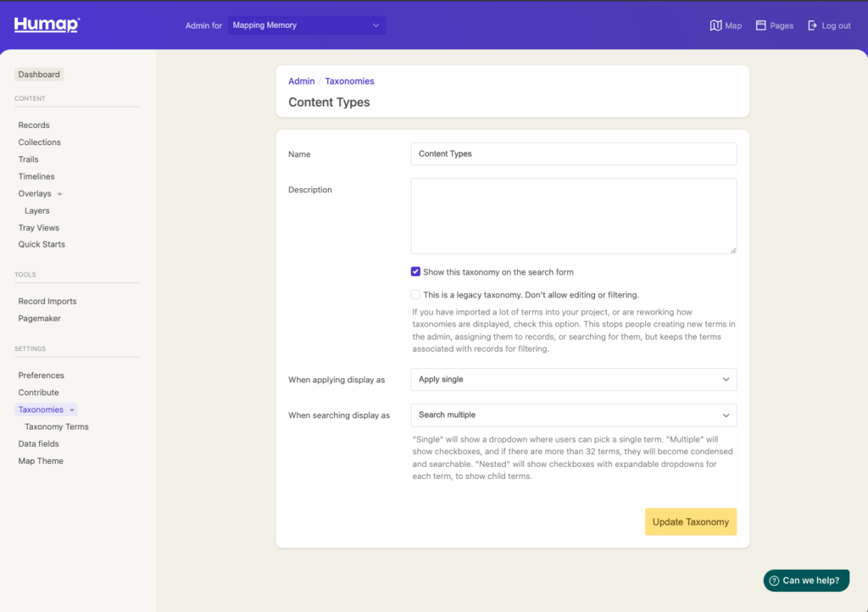Click the Humap logo
The height and width of the screenshot is (612, 868).
pyautogui.click(x=47, y=25)
